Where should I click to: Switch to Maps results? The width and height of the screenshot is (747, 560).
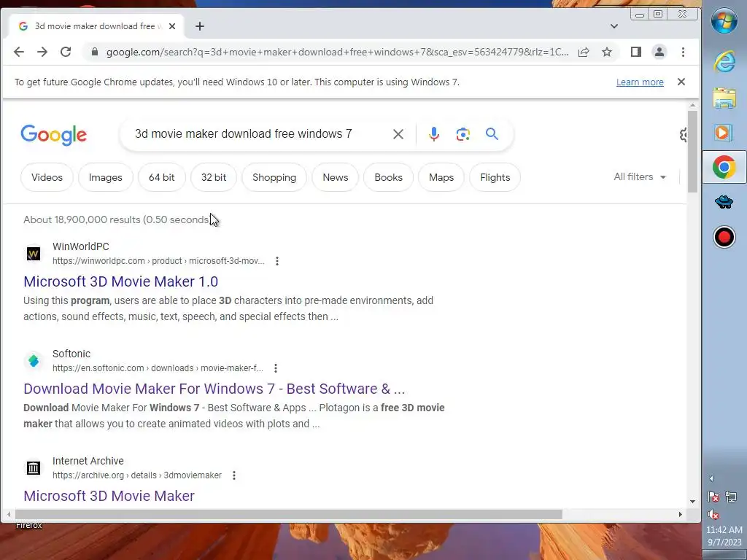tap(441, 177)
